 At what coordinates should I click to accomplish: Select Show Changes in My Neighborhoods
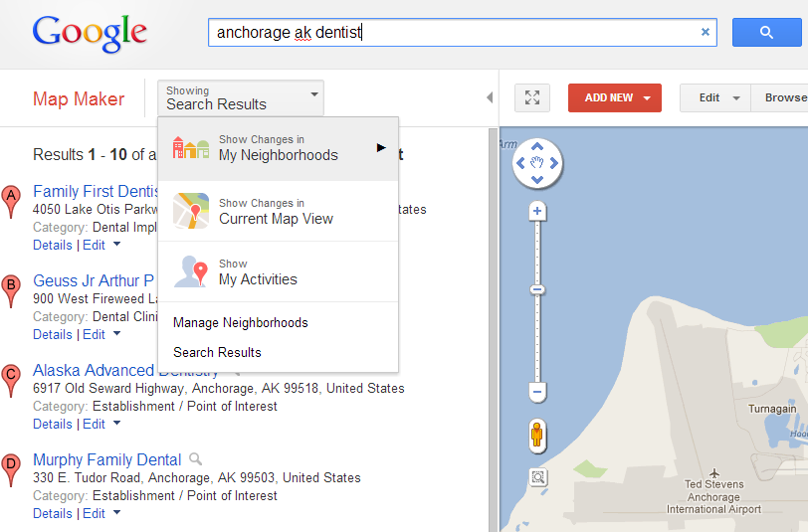[279, 148]
